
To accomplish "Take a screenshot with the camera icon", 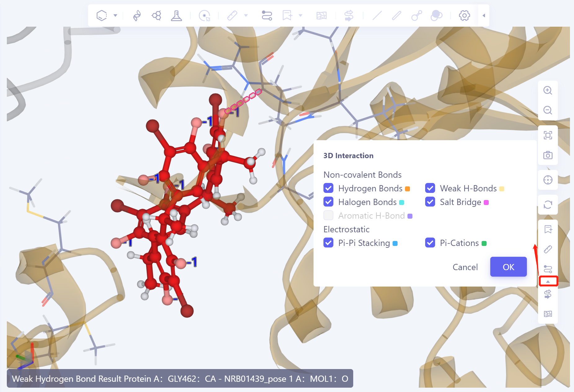I will pyautogui.click(x=548, y=155).
